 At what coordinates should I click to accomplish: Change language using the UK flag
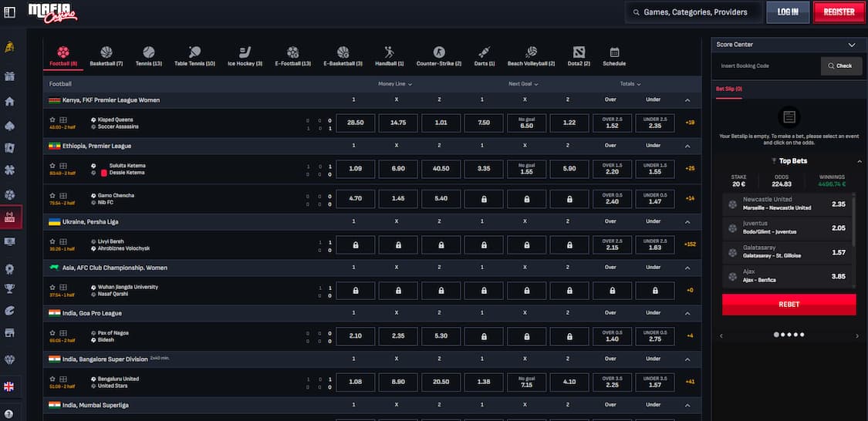click(x=8, y=387)
